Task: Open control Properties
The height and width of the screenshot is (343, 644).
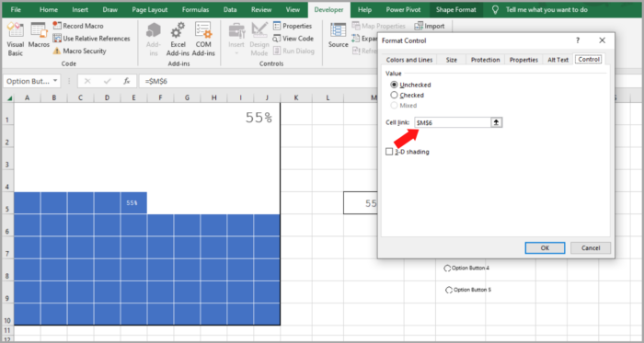Action: [x=293, y=26]
